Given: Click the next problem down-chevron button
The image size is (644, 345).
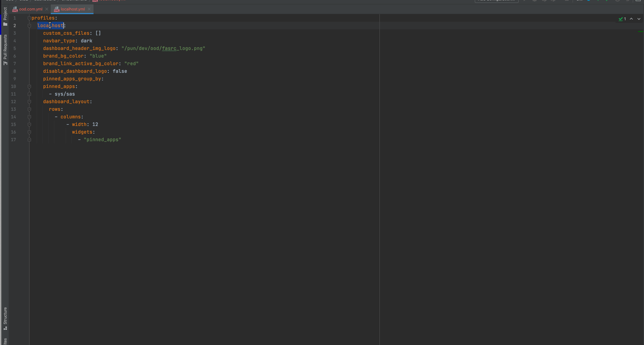Looking at the screenshot, I should pyautogui.click(x=639, y=19).
